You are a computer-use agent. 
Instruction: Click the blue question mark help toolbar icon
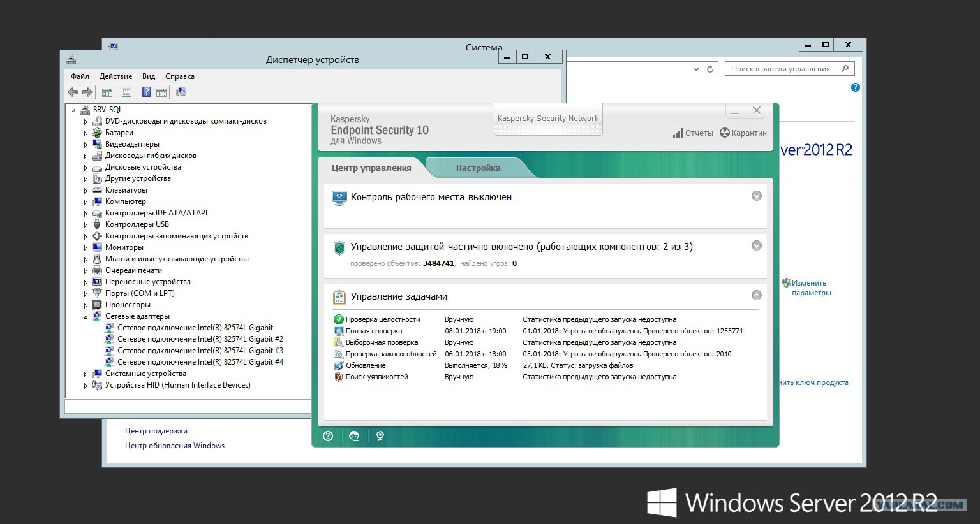tap(146, 92)
